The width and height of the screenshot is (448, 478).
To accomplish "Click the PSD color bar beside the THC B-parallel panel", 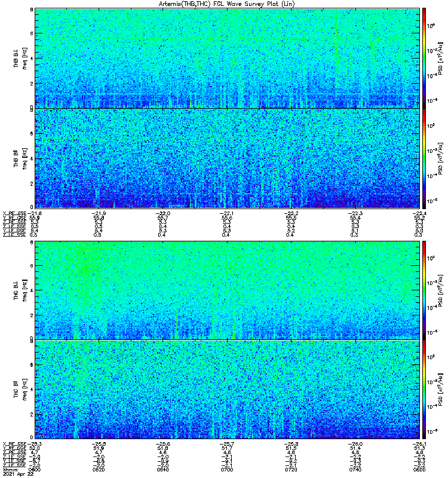I will [424, 390].
